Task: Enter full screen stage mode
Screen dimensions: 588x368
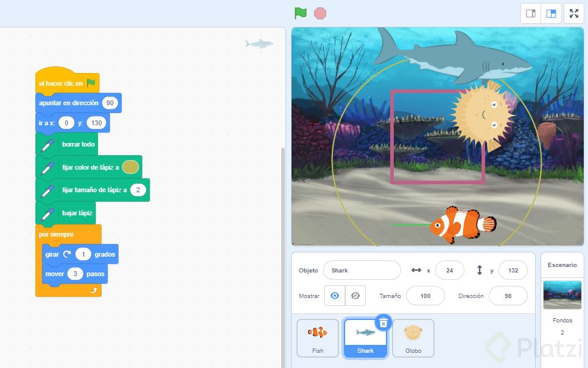Action: point(574,13)
